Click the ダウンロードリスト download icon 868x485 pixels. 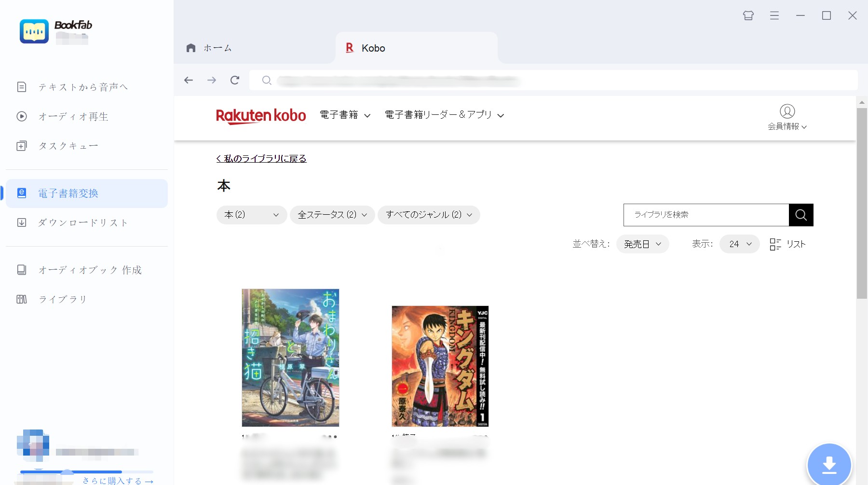pyautogui.click(x=22, y=222)
